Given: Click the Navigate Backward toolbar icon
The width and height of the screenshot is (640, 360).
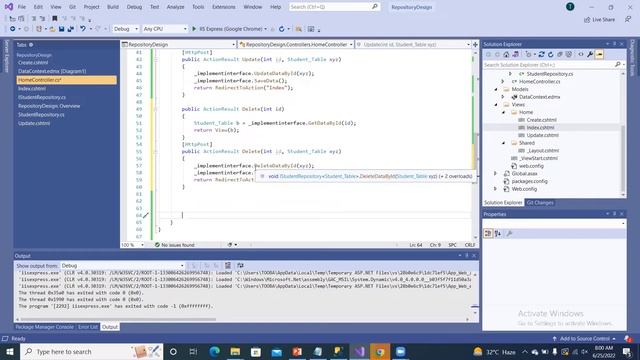Looking at the screenshot, I should (13, 29).
